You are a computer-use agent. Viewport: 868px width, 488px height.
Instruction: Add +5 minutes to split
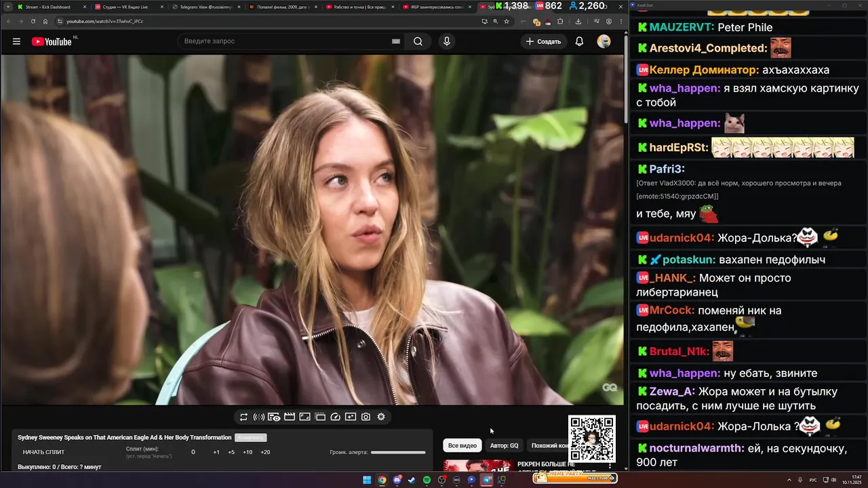pyautogui.click(x=231, y=452)
